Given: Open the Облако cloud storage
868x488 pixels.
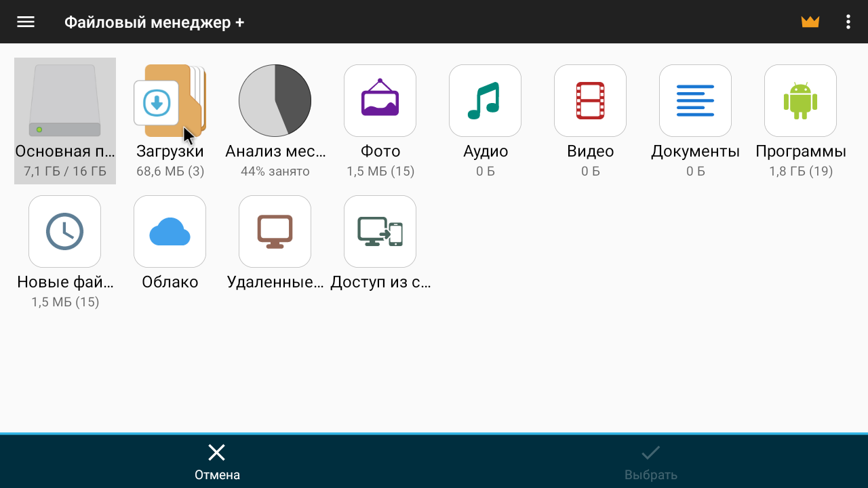Looking at the screenshot, I should click(170, 231).
